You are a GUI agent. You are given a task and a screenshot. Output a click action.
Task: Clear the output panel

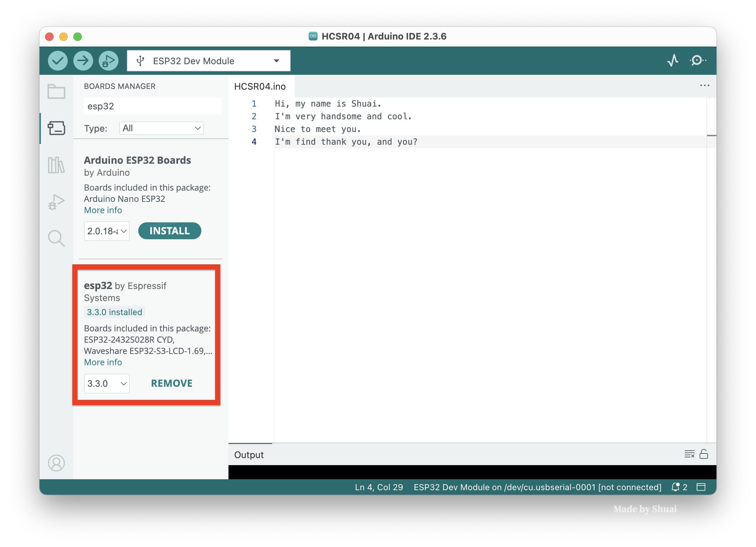point(689,454)
